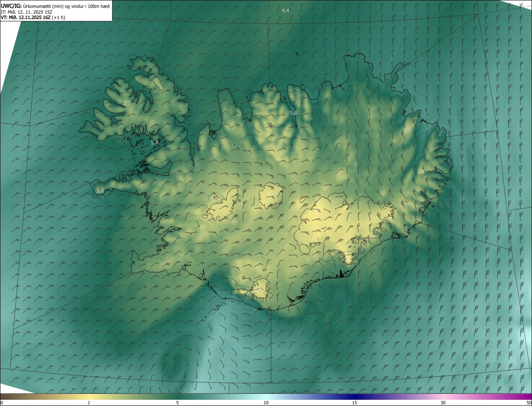Click the valid time line 'VT: Mið. 12.11.2025 16Z'
The height and width of the screenshot is (406, 532).
coord(33,17)
